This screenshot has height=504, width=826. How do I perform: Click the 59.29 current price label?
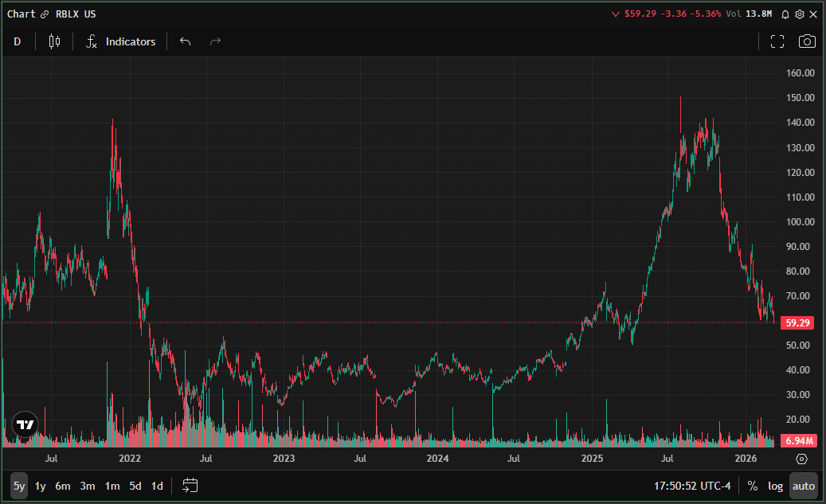[797, 322]
